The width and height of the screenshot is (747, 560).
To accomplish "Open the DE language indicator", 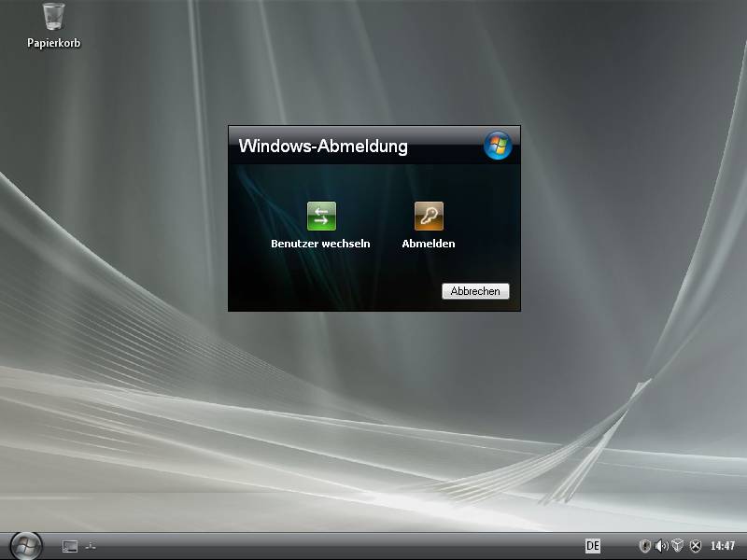I will coord(592,546).
